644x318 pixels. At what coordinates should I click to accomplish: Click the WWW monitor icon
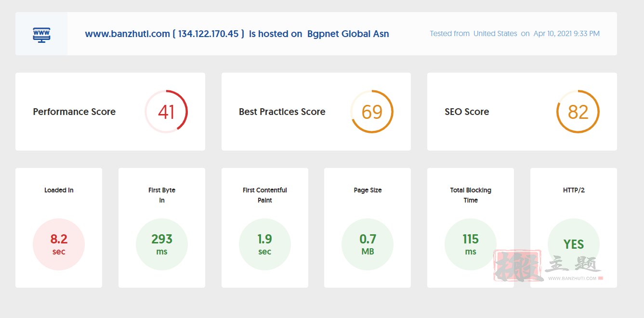[x=41, y=34]
